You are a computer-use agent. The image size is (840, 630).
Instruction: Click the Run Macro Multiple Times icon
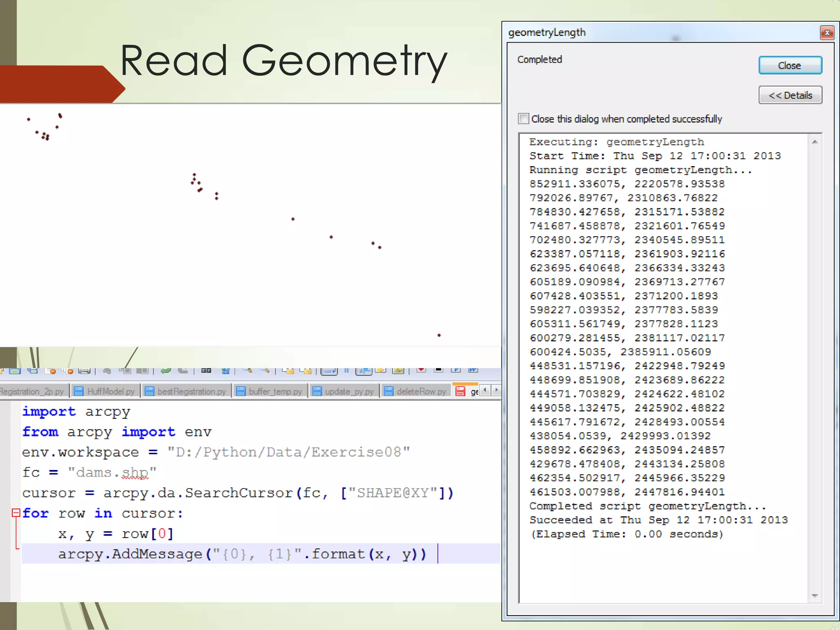(473, 370)
